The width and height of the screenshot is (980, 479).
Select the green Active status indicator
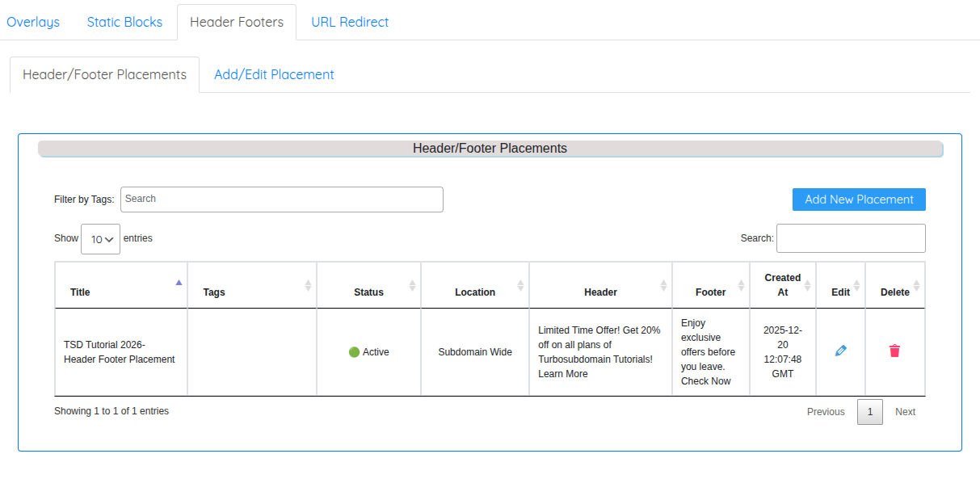pyautogui.click(x=355, y=351)
